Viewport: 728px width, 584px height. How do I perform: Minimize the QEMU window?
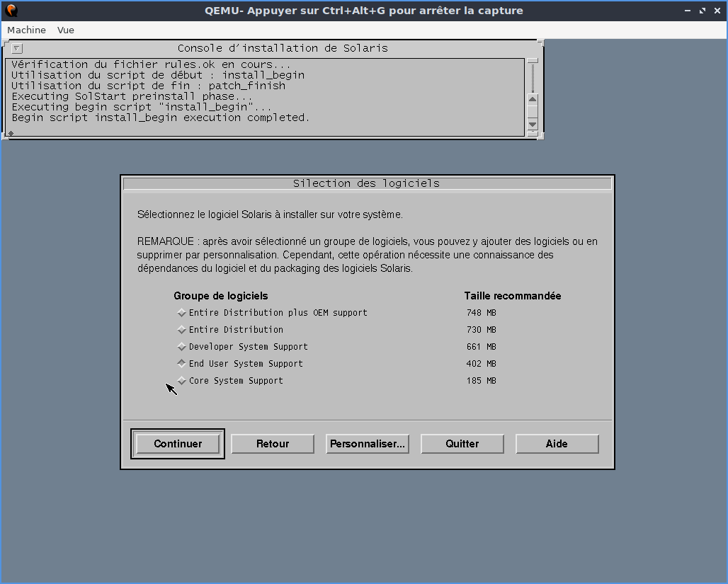pyautogui.click(x=688, y=10)
